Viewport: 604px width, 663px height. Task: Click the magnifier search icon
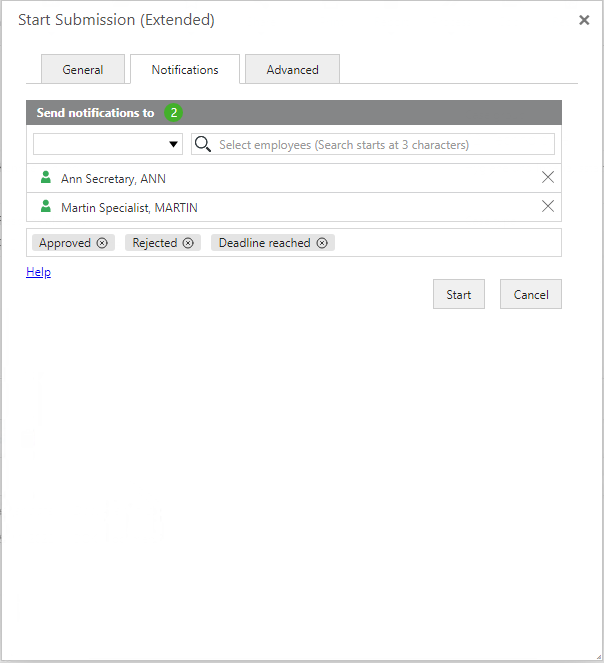(203, 144)
